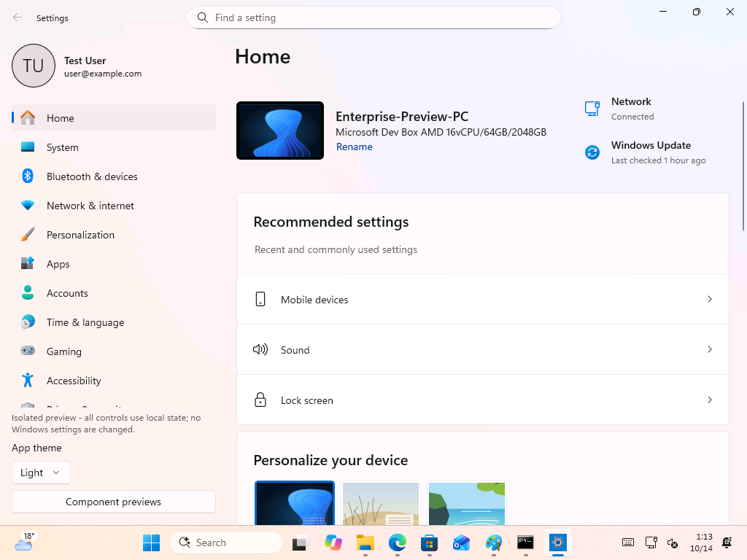Click the Lock screen padlock icon
The width and height of the screenshot is (747, 560).
click(260, 400)
